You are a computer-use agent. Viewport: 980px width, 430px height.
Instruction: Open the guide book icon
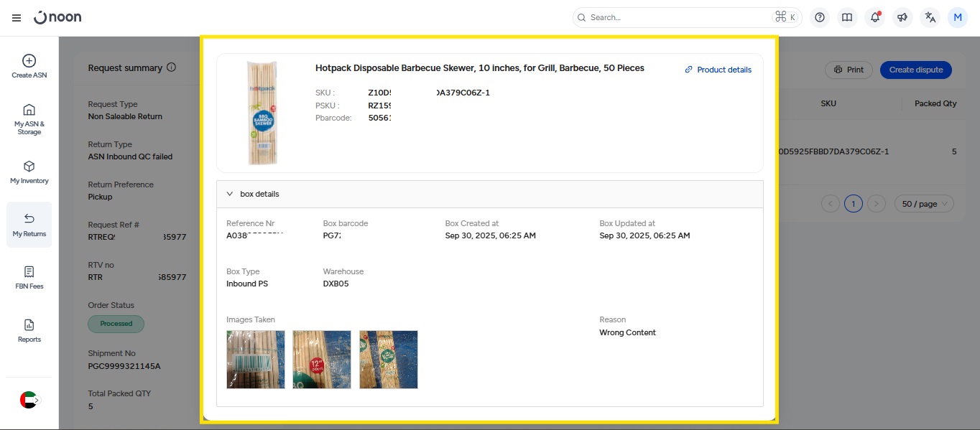[847, 18]
